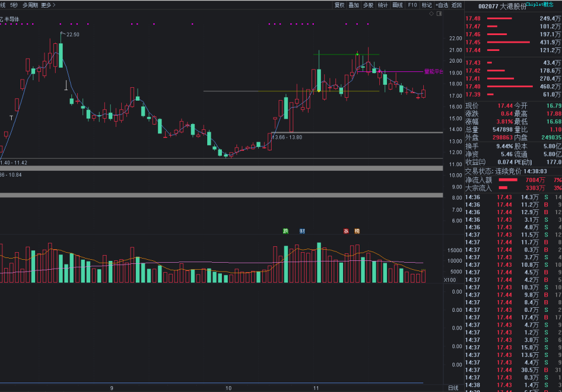Select the 17.45 sell order row
Viewport: 562px width, 392px height.
(x=513, y=42)
